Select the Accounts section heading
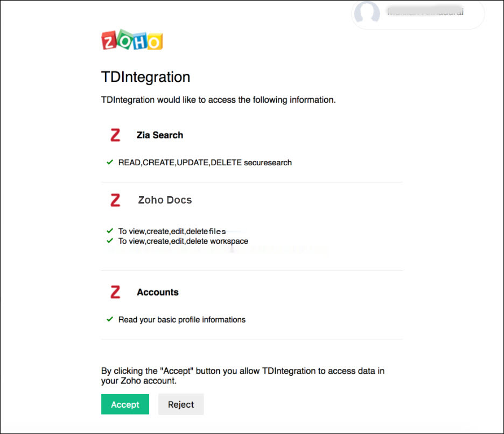This screenshot has height=434, width=504. pos(158,292)
